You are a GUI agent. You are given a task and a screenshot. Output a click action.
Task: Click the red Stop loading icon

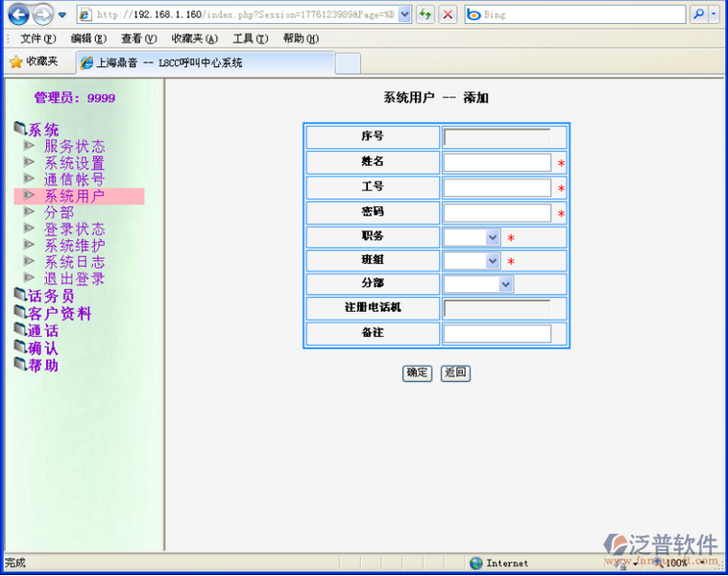(448, 14)
